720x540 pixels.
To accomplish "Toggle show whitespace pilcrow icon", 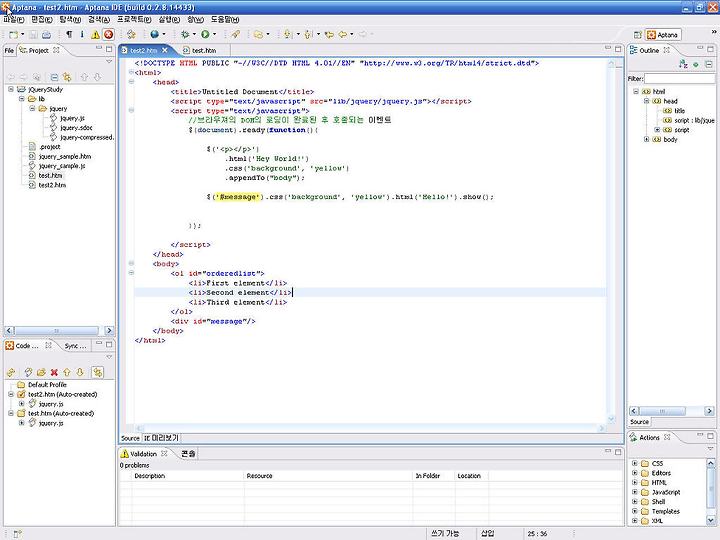I will click(x=69, y=34).
